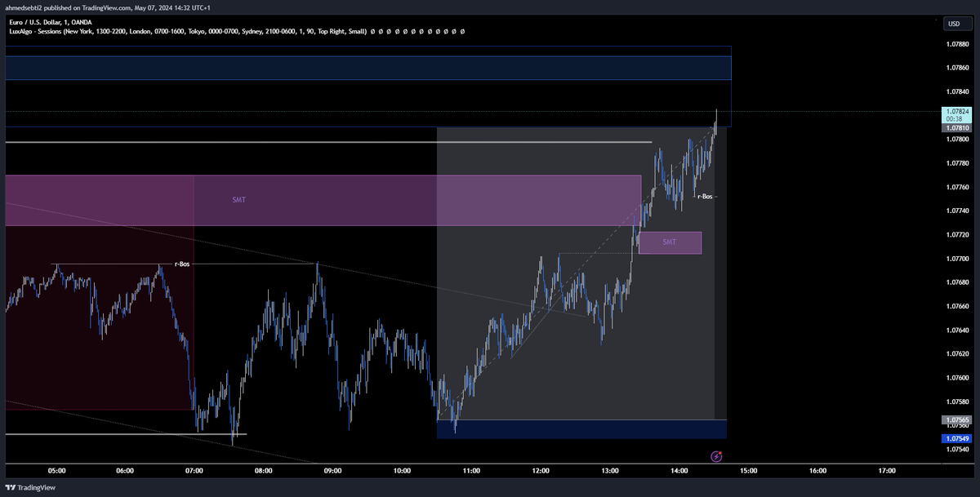Image resolution: width=980 pixels, height=497 pixels.
Task: Click the 15:00 time axis label
Action: coord(748,471)
